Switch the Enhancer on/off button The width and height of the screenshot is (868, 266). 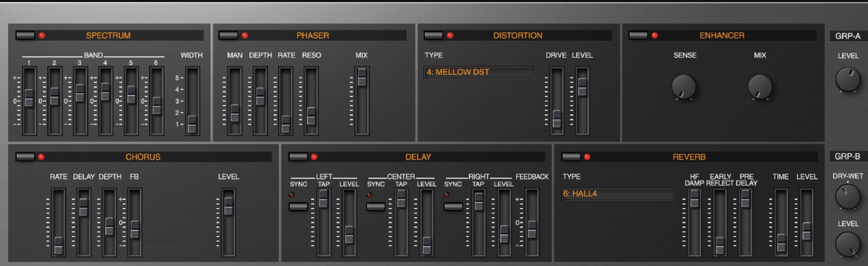click(x=638, y=35)
